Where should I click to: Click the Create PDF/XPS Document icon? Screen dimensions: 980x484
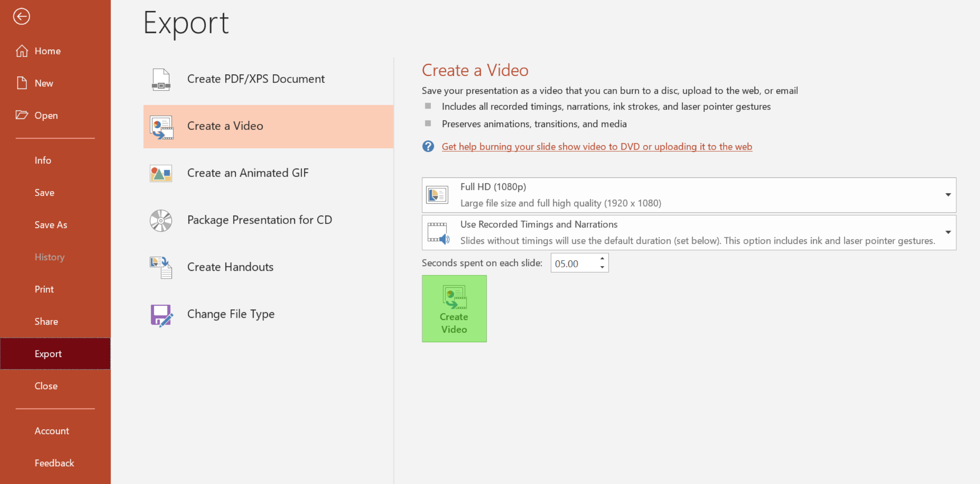click(x=161, y=79)
